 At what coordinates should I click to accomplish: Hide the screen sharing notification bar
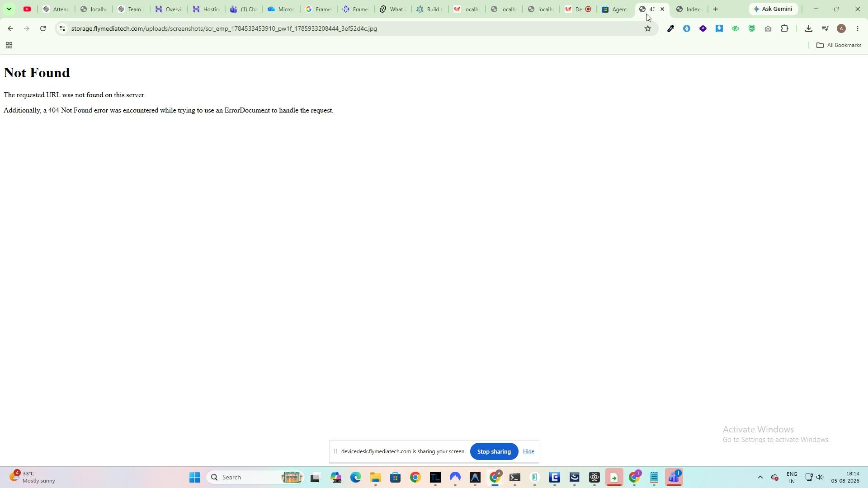click(528, 451)
